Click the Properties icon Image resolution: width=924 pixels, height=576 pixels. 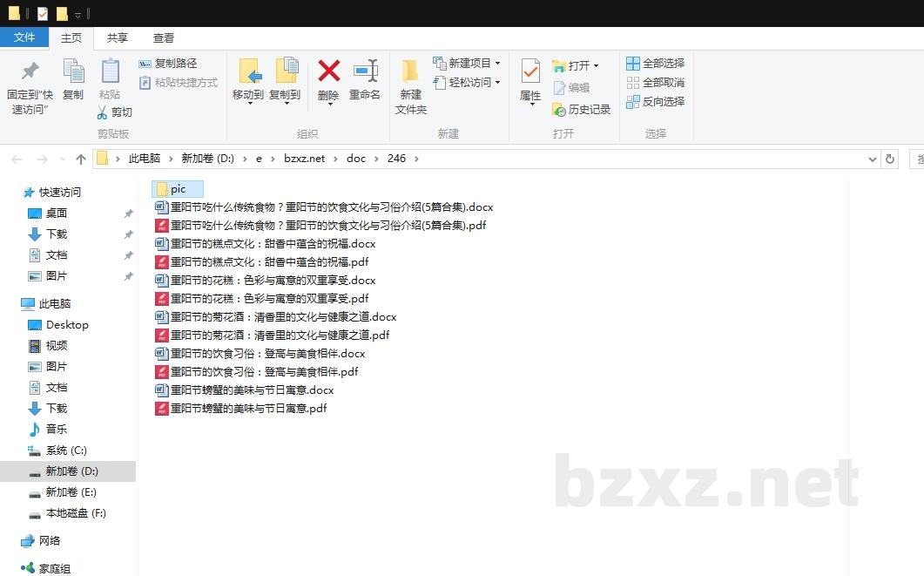point(530,72)
